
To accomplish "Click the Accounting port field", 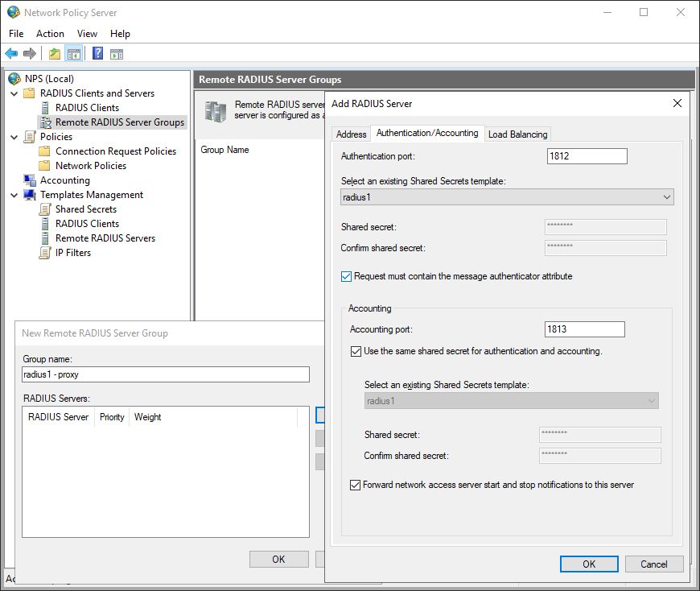I will 585,329.
